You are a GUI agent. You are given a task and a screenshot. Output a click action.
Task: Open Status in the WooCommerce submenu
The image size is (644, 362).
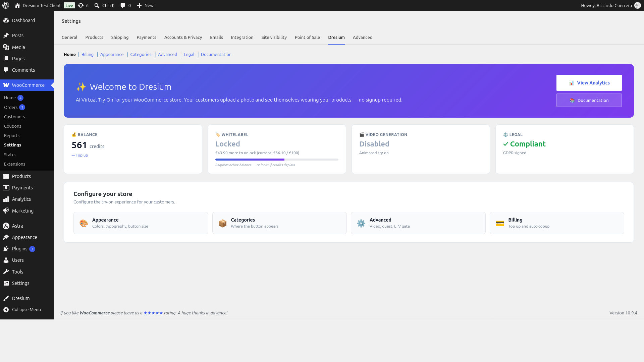pos(10,155)
